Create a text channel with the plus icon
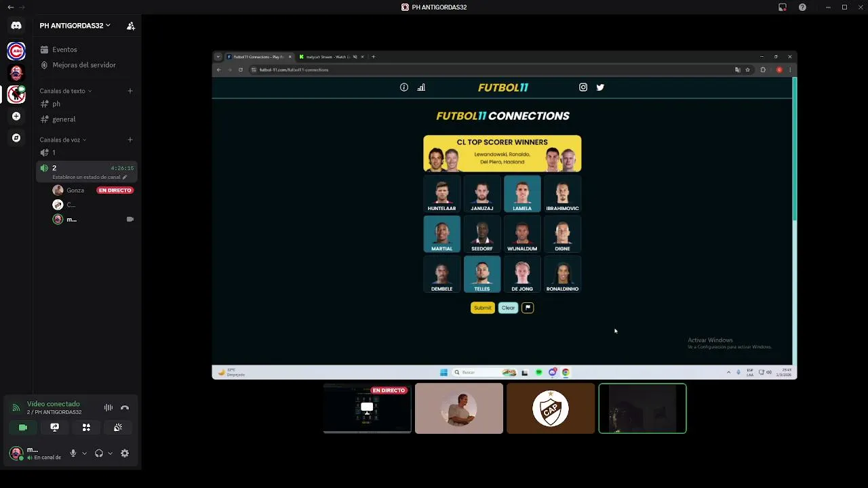This screenshot has height=488, width=868. 130,91
